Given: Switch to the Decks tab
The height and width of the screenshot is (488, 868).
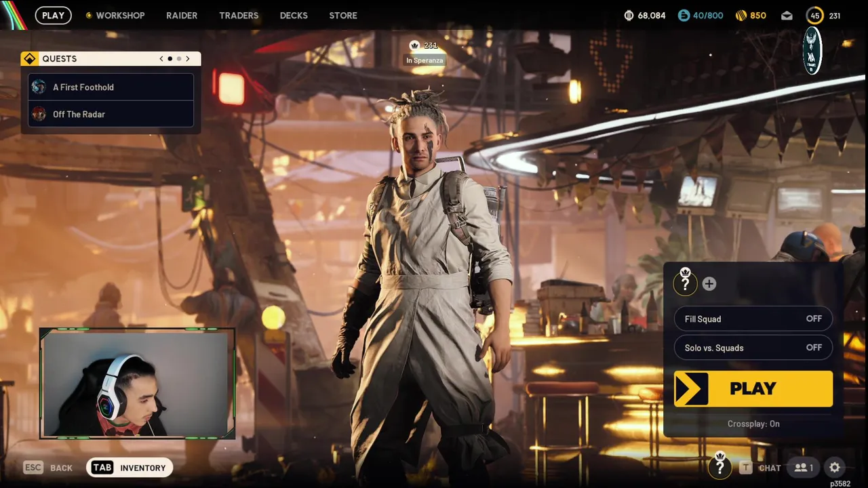Looking at the screenshot, I should click(294, 15).
